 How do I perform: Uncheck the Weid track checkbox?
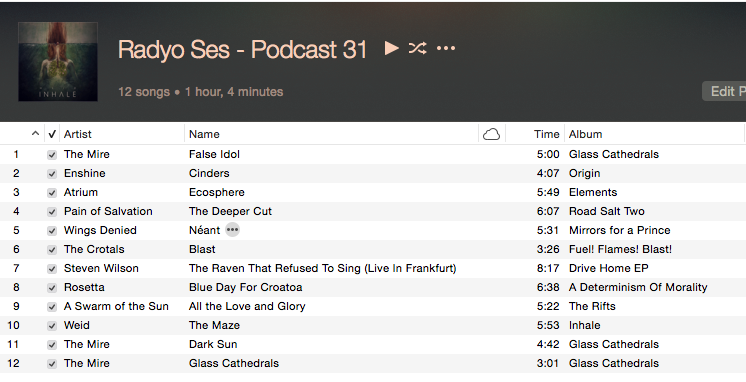pyautogui.click(x=52, y=326)
